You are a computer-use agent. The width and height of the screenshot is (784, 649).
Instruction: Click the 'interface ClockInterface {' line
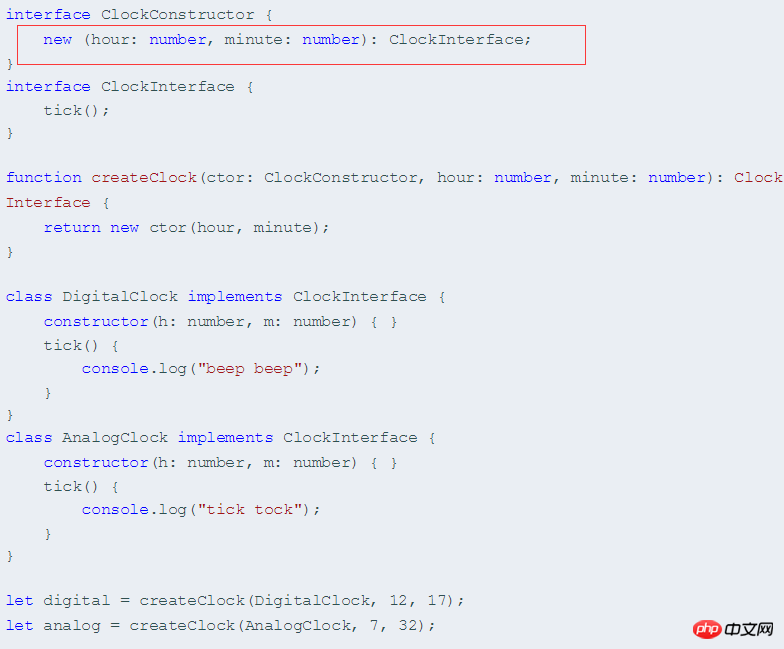point(130,86)
